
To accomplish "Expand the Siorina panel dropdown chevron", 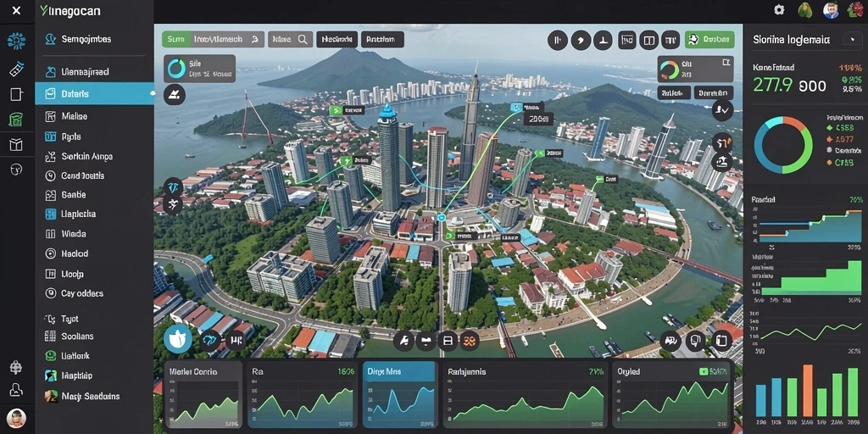I will (x=849, y=40).
